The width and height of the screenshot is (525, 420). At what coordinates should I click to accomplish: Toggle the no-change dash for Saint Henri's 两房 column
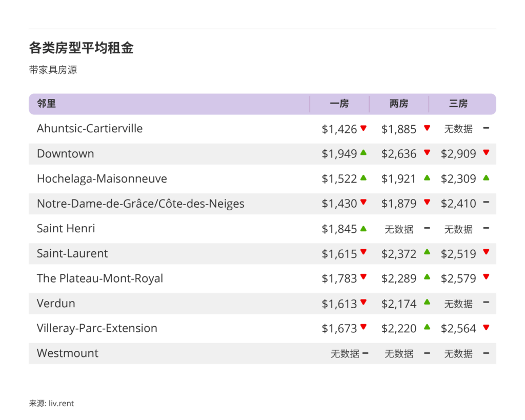pyautogui.click(x=427, y=229)
